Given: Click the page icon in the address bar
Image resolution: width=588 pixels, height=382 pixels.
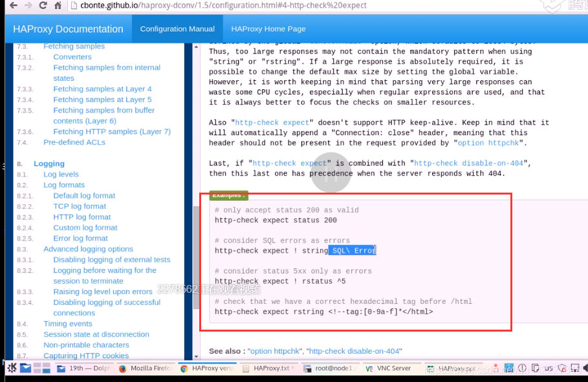Looking at the screenshot, I should (74, 5).
